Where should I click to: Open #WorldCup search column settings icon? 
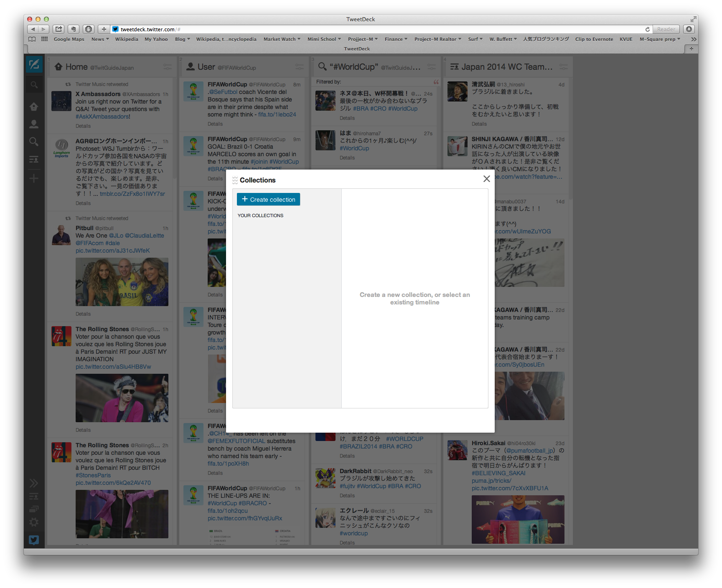[431, 67]
